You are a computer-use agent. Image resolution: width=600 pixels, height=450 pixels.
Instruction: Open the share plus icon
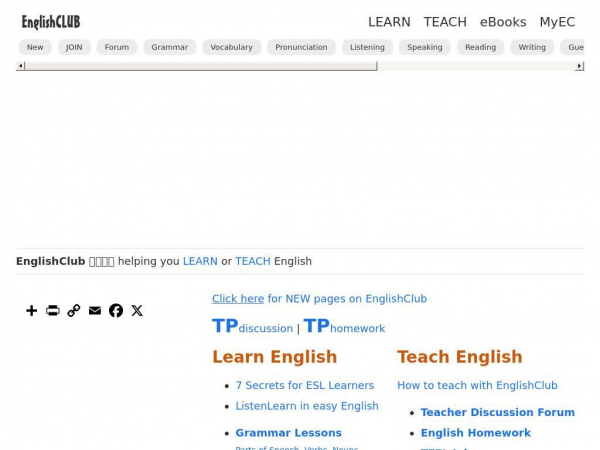32,310
